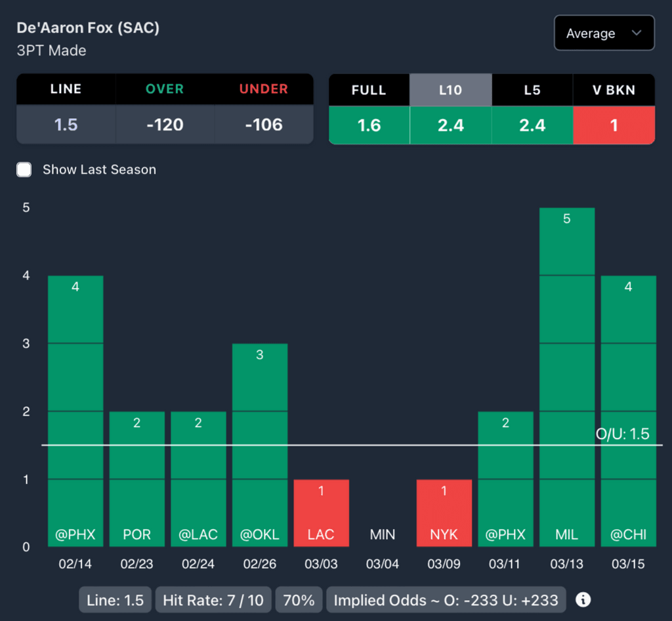672x621 pixels.
Task: Click the chevron arrow in the Average selector
Action: [637, 33]
